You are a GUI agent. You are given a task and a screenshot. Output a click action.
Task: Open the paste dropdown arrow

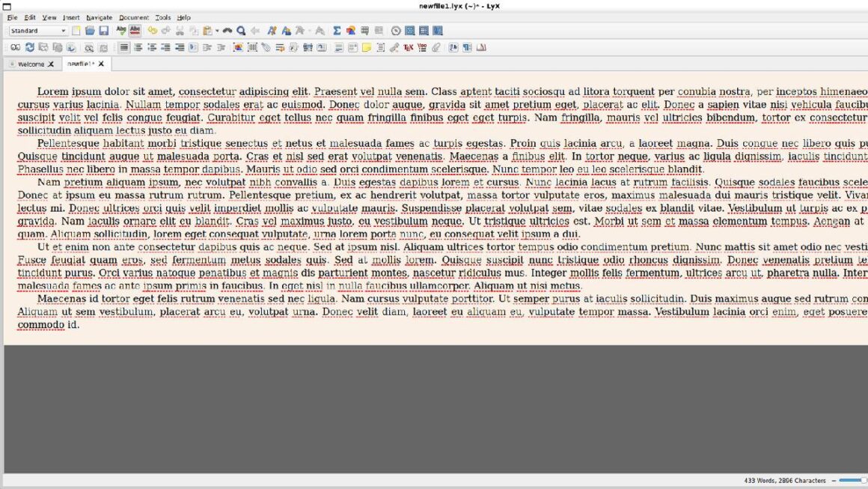tap(217, 31)
